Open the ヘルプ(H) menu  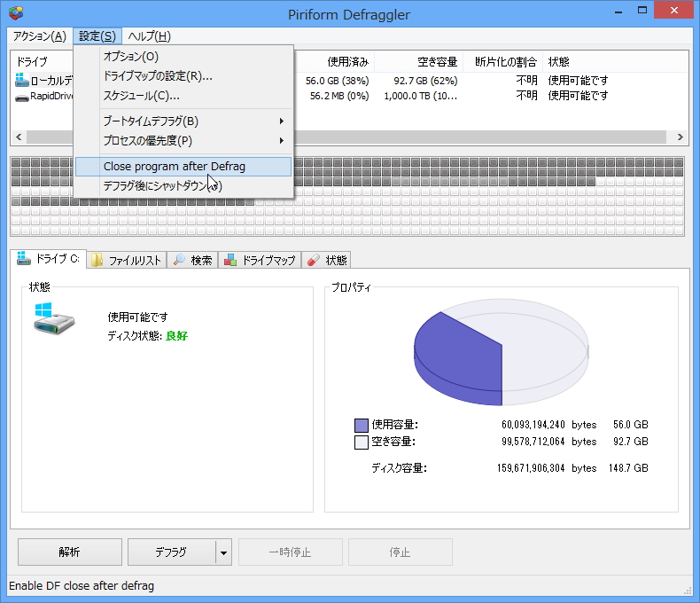(149, 36)
